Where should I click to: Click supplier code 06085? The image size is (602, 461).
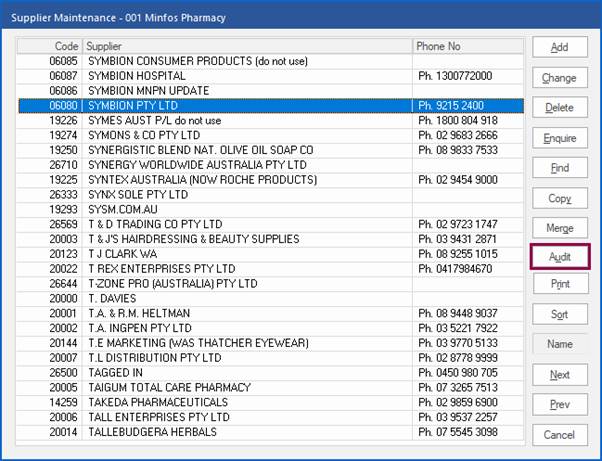(x=63, y=61)
